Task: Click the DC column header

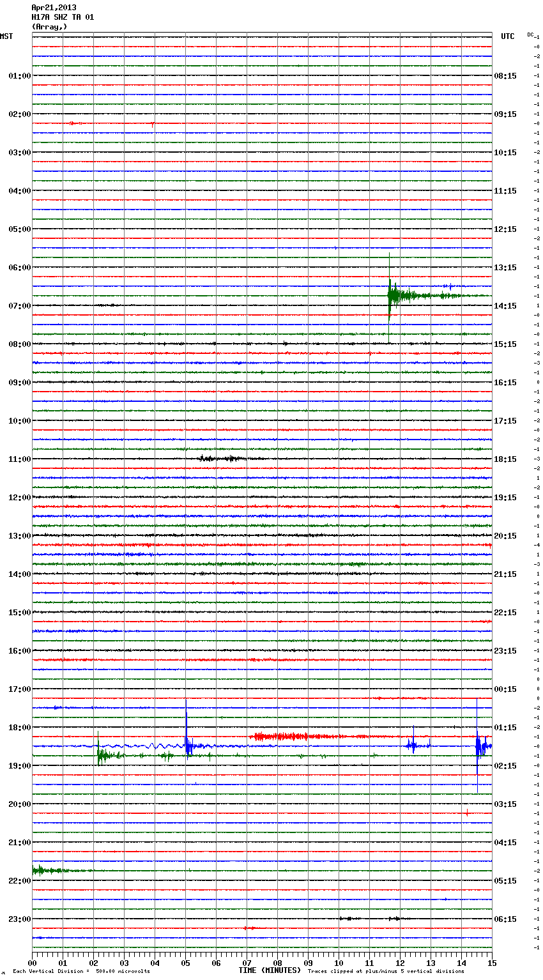Action: 530,34
